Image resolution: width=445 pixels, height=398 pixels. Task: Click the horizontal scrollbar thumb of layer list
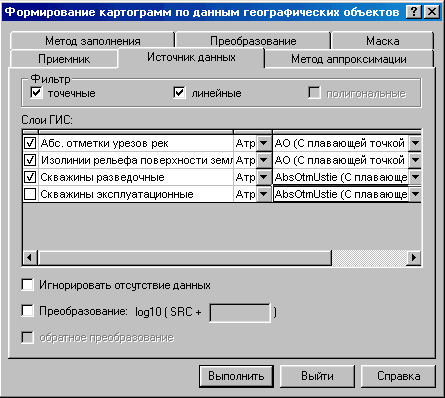click(185, 258)
